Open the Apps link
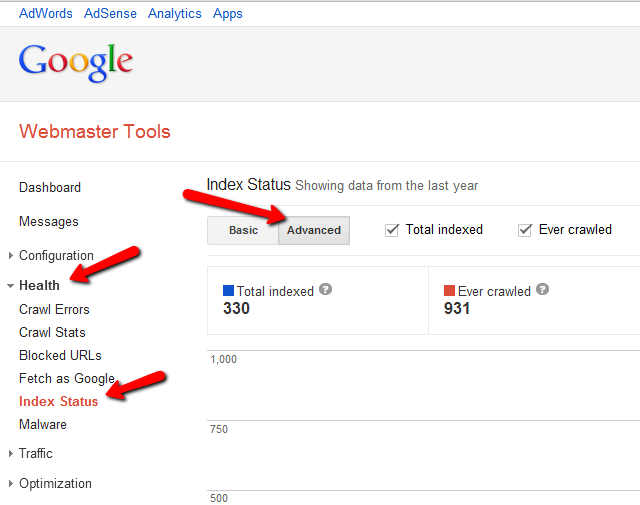 click(x=228, y=13)
